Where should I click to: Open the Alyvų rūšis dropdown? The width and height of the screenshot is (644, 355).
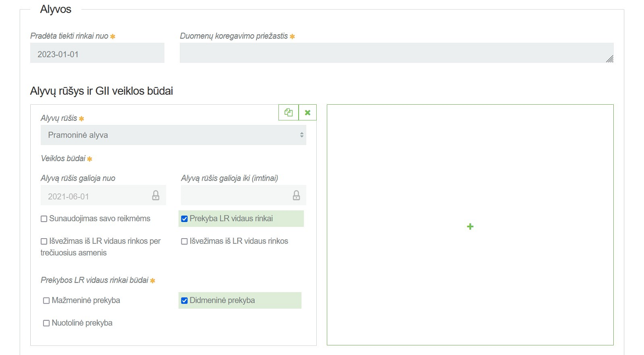point(173,135)
